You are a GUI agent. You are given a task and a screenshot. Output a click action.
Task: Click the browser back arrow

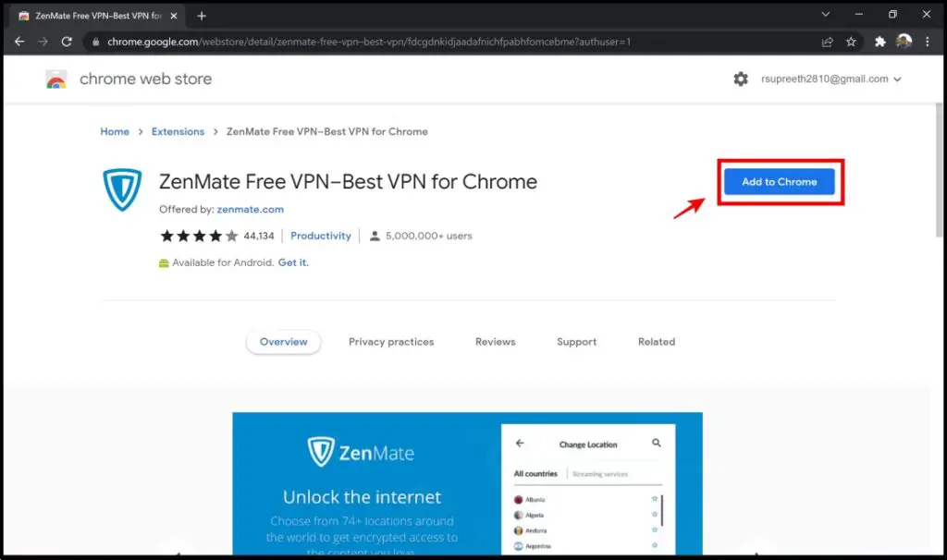point(19,42)
